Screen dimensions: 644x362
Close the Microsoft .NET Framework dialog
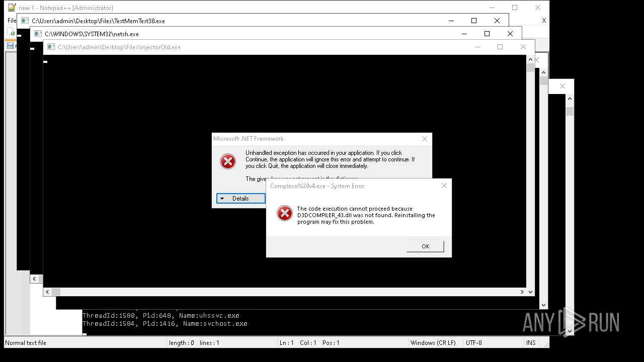tap(425, 139)
